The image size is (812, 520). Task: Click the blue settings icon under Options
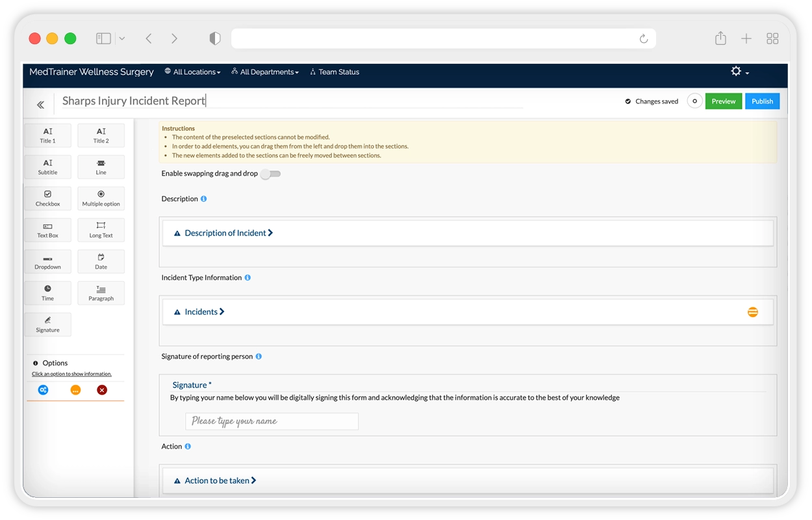43,390
